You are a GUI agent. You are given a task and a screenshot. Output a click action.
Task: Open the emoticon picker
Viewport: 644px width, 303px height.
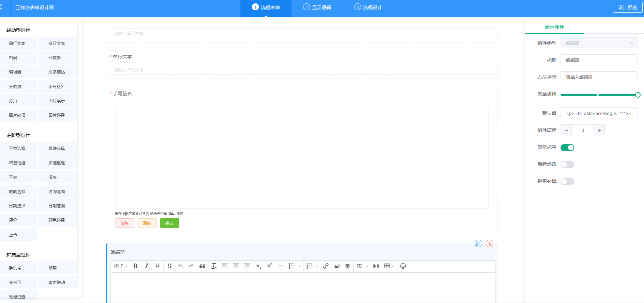[403, 266]
